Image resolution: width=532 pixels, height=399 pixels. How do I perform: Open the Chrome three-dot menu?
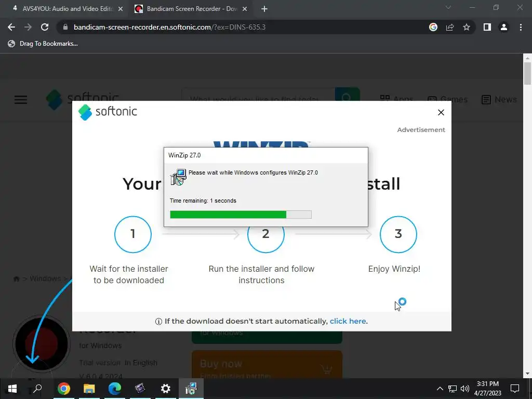coord(521,27)
